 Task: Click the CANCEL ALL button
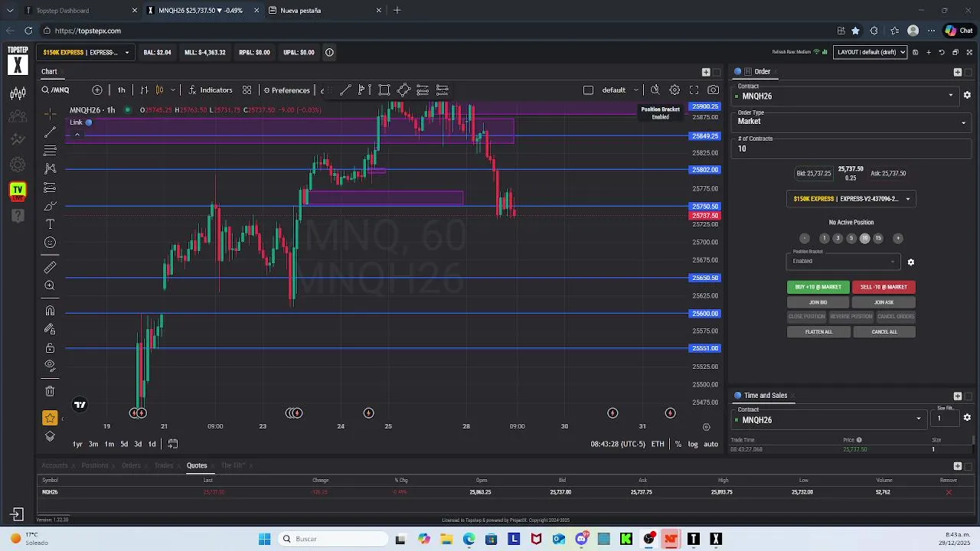pos(884,331)
